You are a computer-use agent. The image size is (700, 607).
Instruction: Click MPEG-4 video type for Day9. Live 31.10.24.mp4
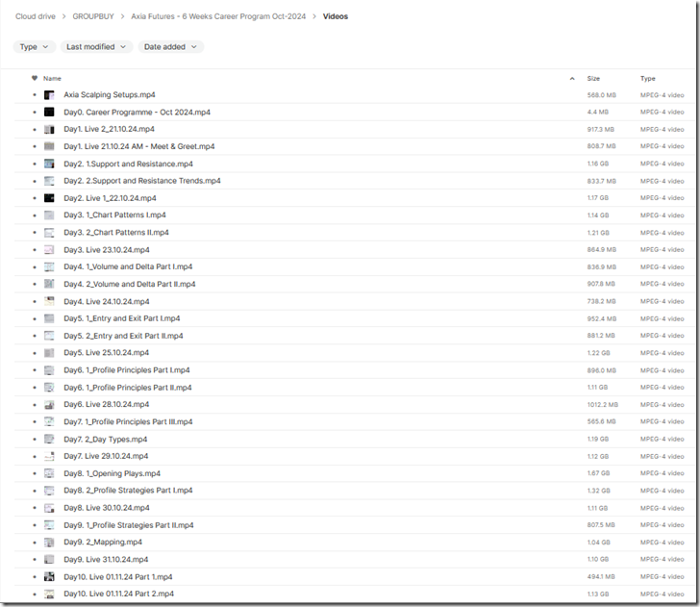coord(662,560)
